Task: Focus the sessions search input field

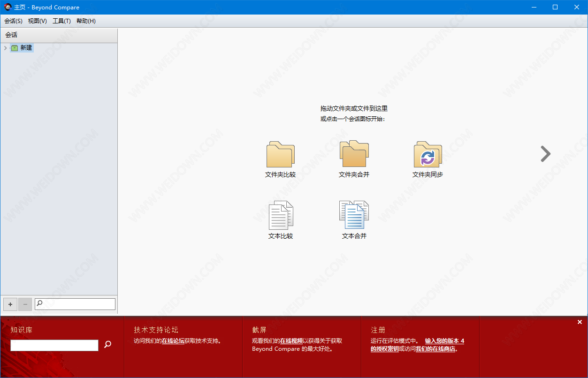Action: [x=75, y=304]
